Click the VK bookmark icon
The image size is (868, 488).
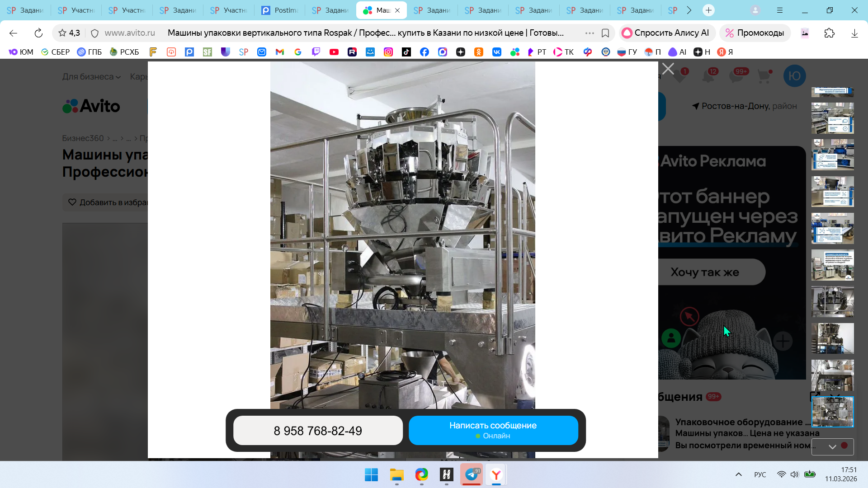click(x=497, y=52)
